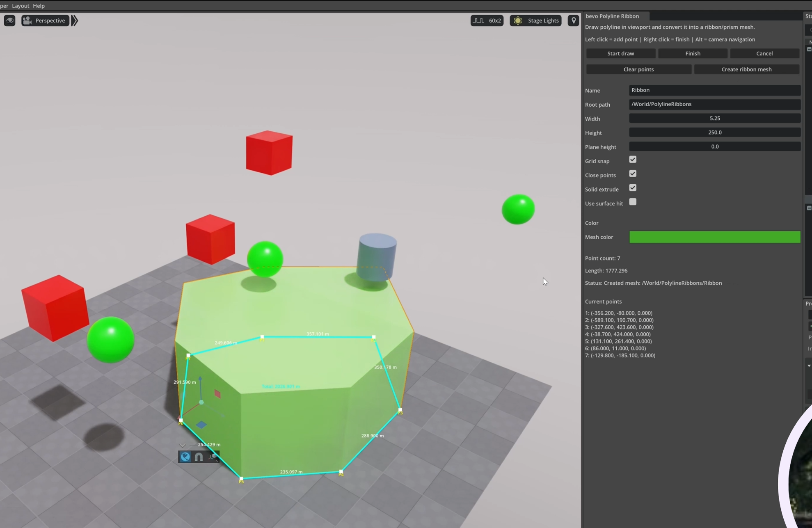Open the Stage Lights lighting menu
812x528 pixels.
(x=535, y=21)
